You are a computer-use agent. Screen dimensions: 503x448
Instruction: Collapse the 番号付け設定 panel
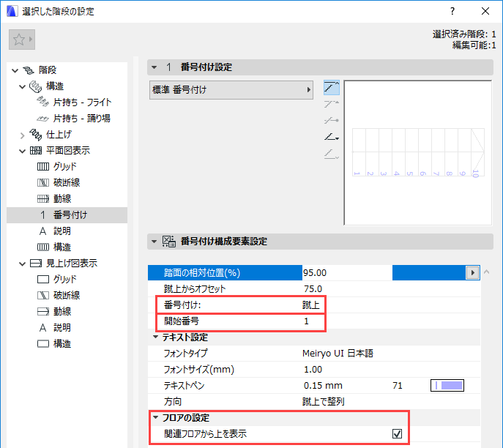154,67
